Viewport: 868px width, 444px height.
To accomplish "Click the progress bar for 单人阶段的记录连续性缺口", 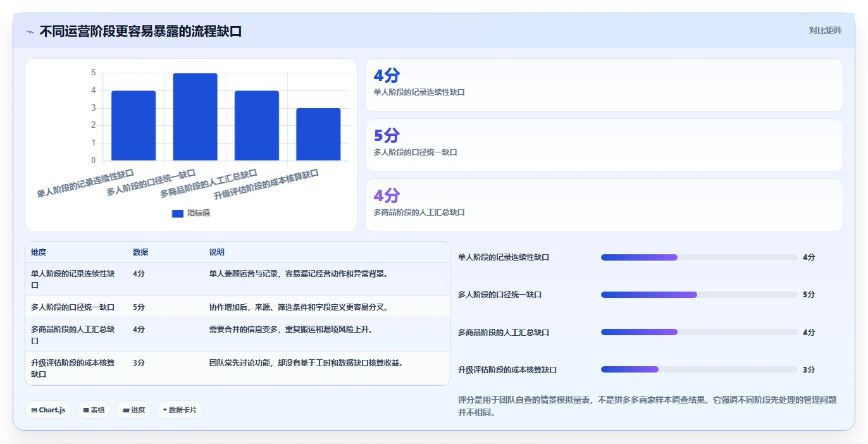I will (x=699, y=257).
